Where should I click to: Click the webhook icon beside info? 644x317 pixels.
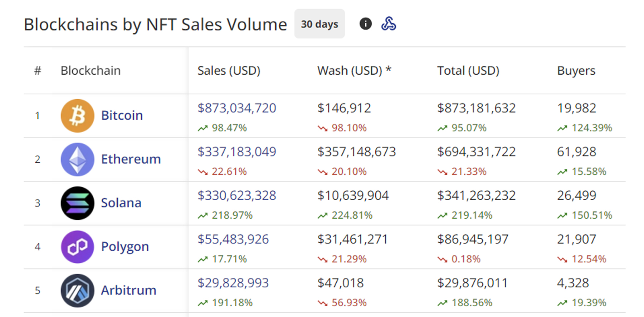[x=389, y=24]
